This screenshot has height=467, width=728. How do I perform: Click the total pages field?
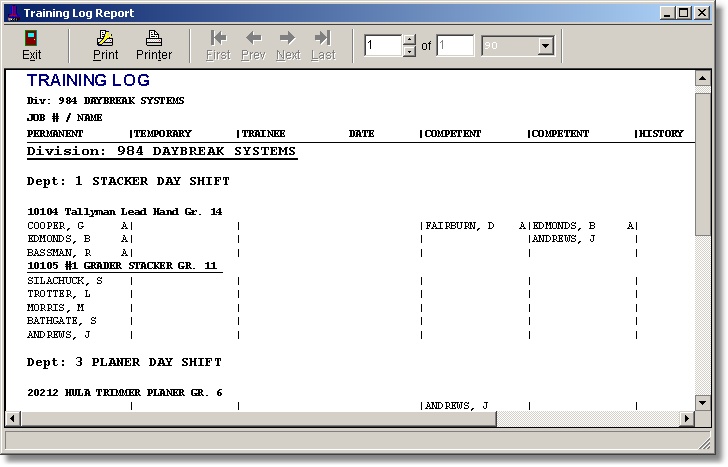click(454, 46)
